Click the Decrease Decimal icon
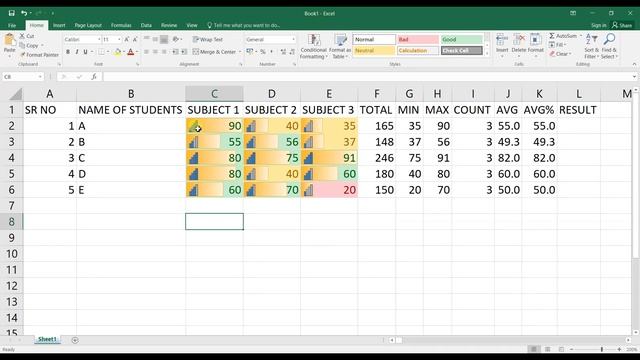This screenshot has height=360, width=640. coord(292,52)
